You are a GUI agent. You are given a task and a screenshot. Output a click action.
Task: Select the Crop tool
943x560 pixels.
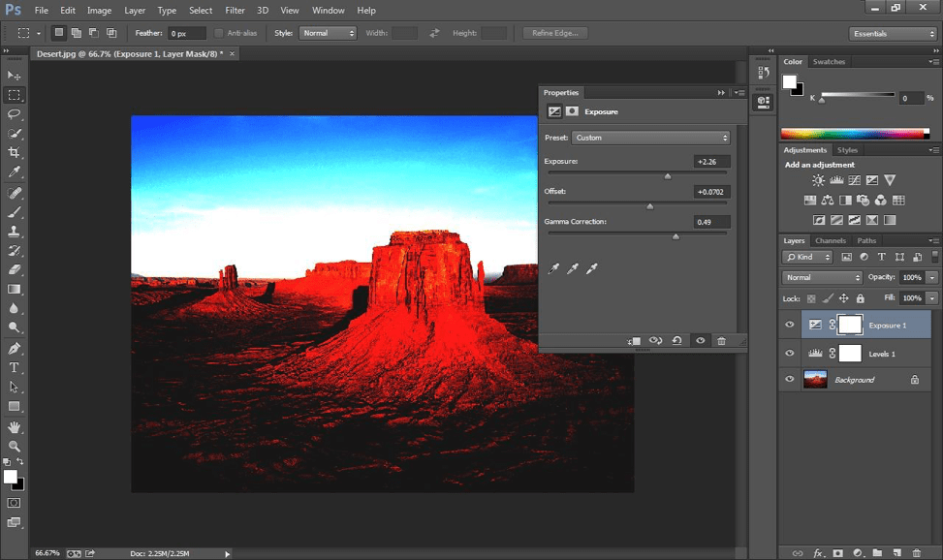15,152
